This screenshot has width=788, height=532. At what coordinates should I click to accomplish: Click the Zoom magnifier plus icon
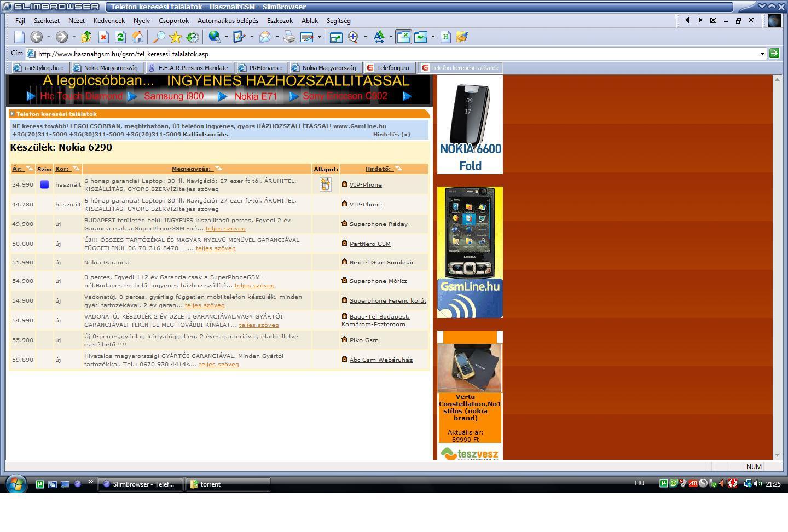click(354, 37)
